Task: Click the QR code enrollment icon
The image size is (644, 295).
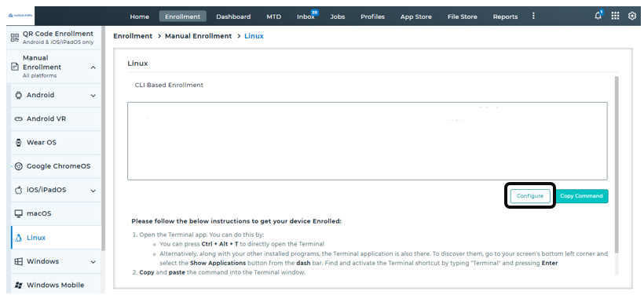Action: [x=15, y=38]
